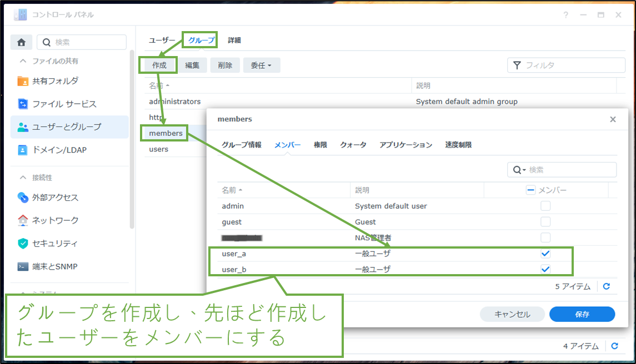Click the キャンセル button
The height and width of the screenshot is (364, 636).
pos(512,314)
